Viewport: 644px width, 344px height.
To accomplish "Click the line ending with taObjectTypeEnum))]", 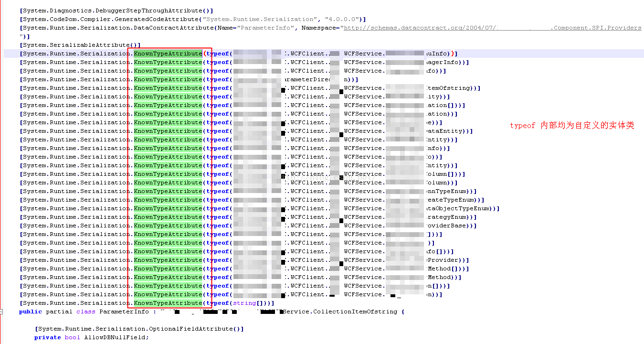I will 260,208.
